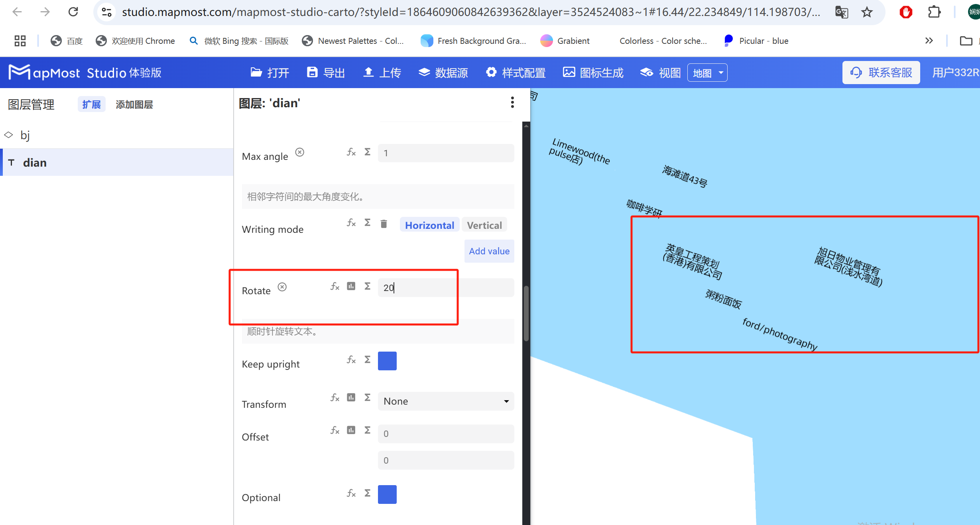Switch to the 添加图层 tab

(x=134, y=104)
